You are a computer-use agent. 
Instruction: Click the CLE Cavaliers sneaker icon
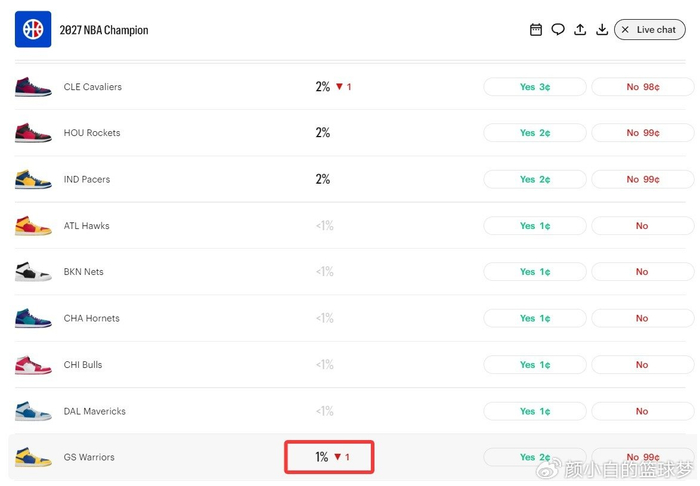(33, 87)
